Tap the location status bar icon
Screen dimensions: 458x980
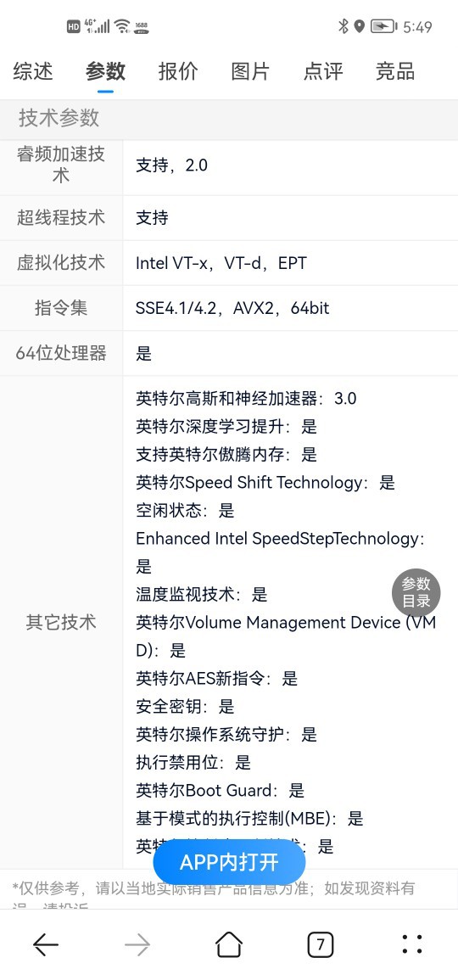[x=359, y=26]
